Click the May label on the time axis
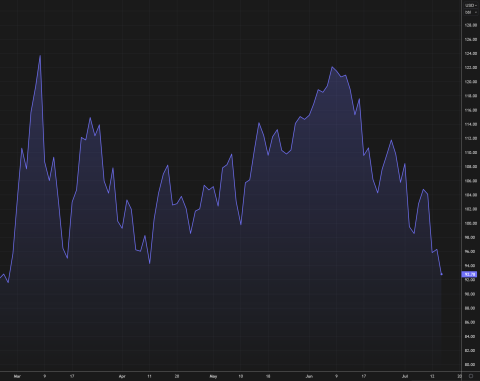The width and height of the screenshot is (480, 381). point(213,376)
